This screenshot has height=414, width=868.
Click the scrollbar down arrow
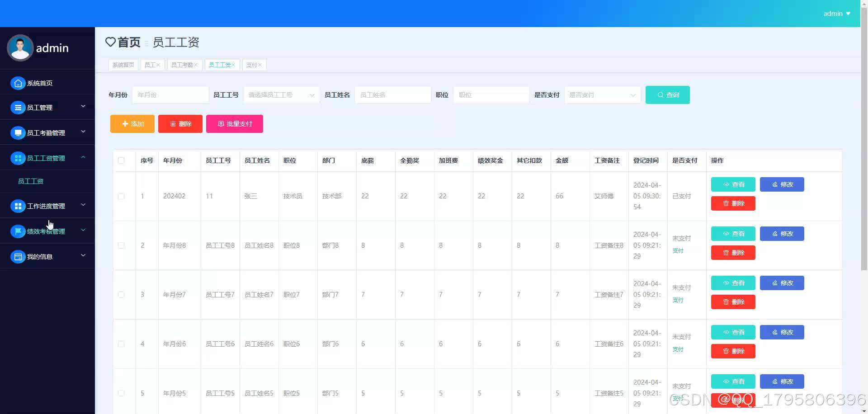tap(864, 410)
